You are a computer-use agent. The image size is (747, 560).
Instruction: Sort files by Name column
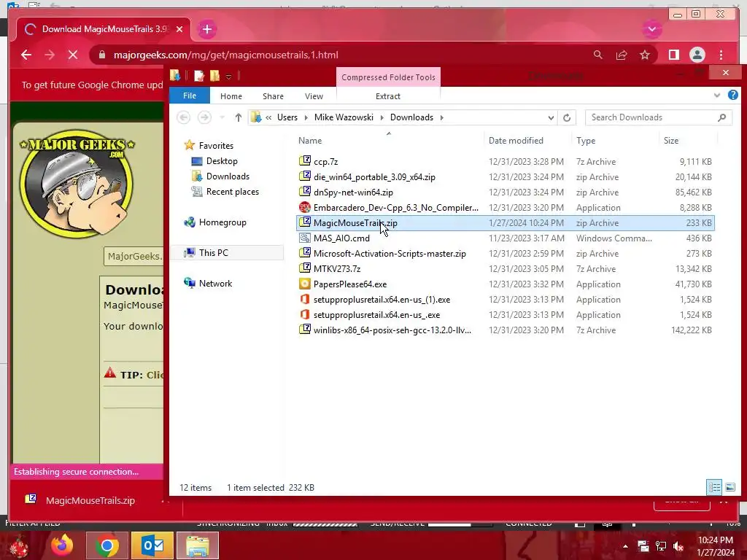310,141
